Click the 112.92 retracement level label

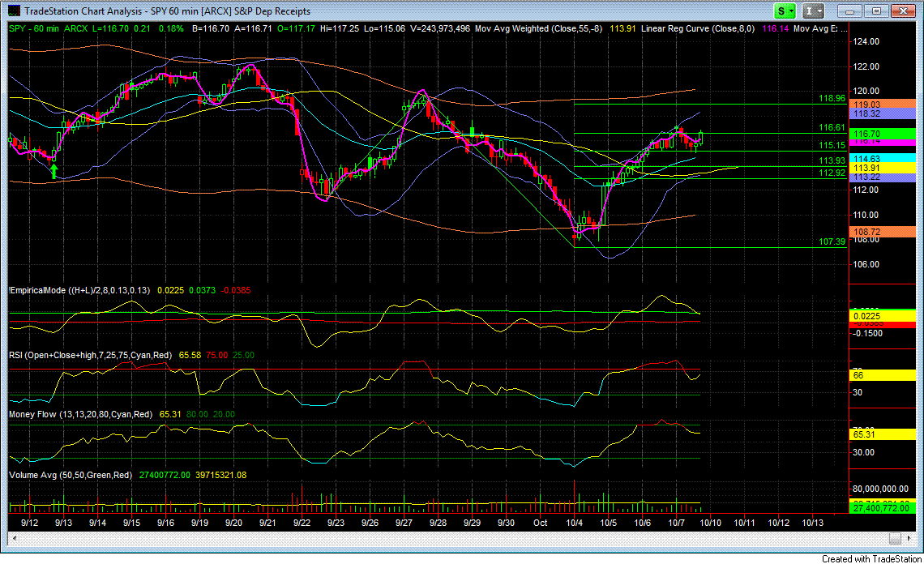pyautogui.click(x=832, y=173)
